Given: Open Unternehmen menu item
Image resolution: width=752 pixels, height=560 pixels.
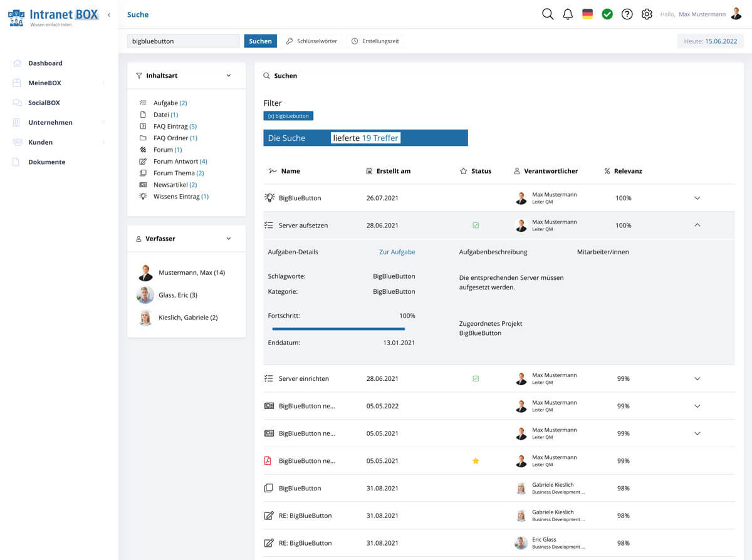Looking at the screenshot, I should coord(50,122).
